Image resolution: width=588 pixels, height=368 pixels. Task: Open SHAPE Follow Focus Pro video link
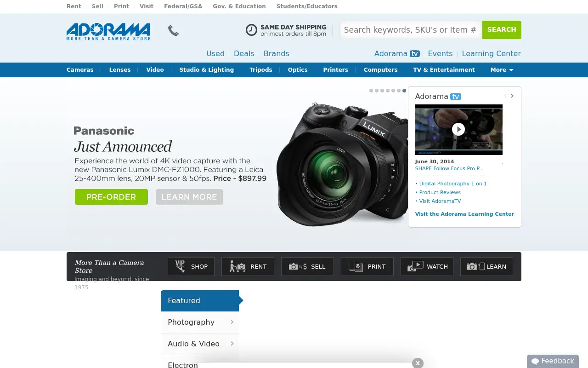pos(449,169)
